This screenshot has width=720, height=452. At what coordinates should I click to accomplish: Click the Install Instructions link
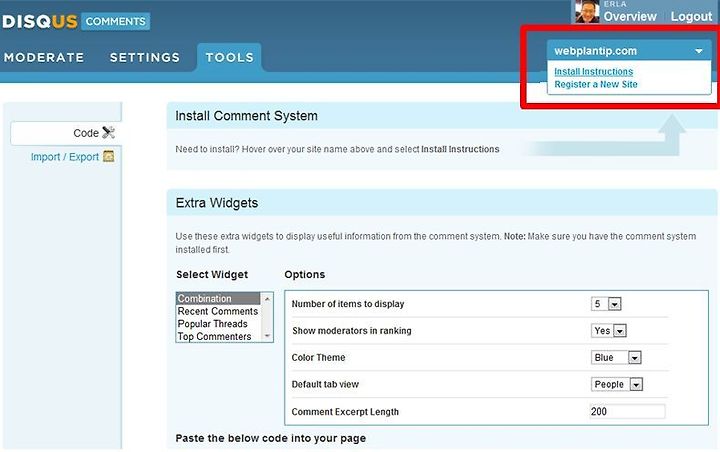[x=593, y=72]
